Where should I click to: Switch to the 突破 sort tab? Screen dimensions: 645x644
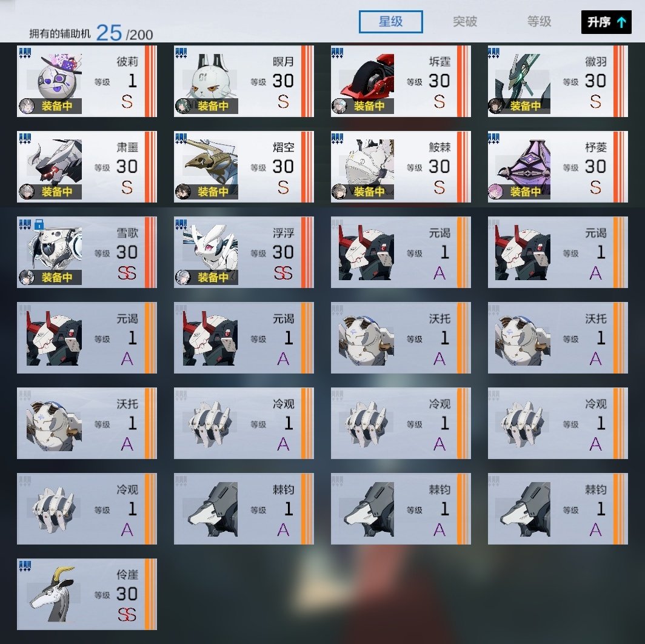click(x=465, y=21)
